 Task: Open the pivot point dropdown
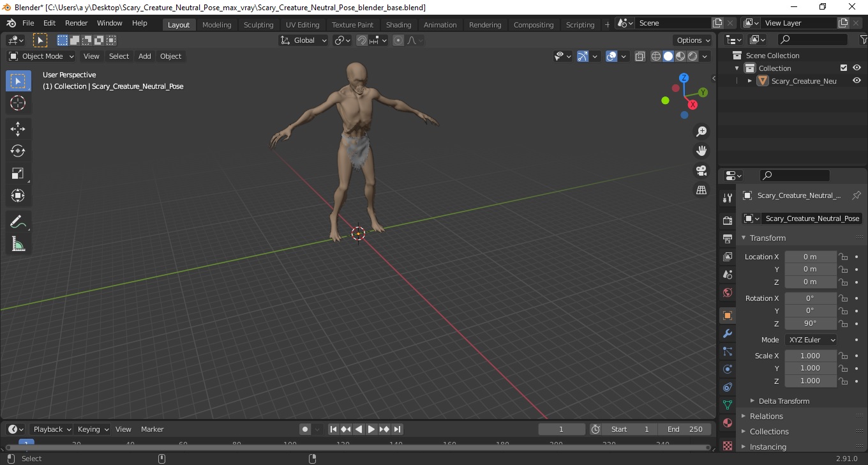[343, 40]
